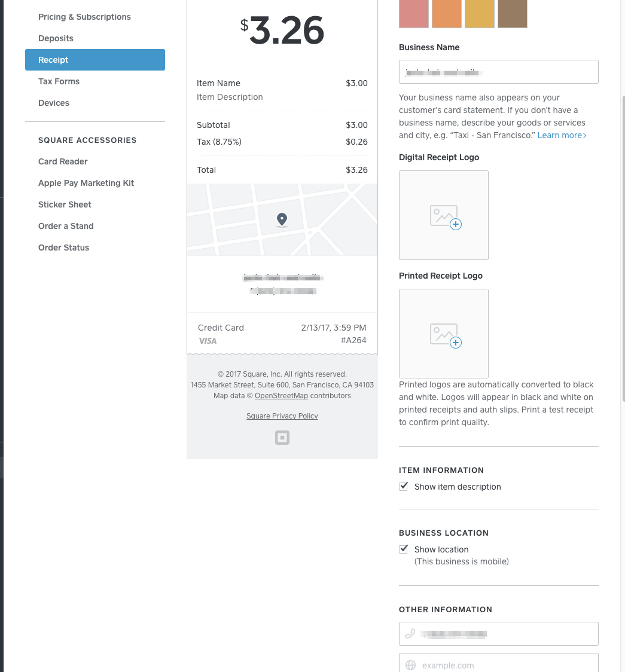Click the globe icon by website field
Screen dimensions: 625x672
(x=410, y=665)
